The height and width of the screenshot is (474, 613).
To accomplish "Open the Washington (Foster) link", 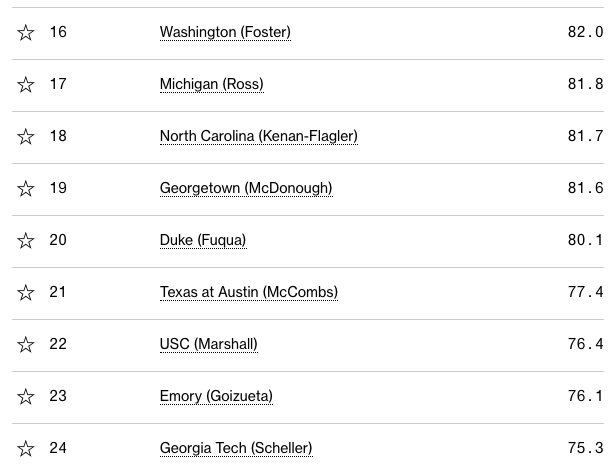I will click(225, 33).
